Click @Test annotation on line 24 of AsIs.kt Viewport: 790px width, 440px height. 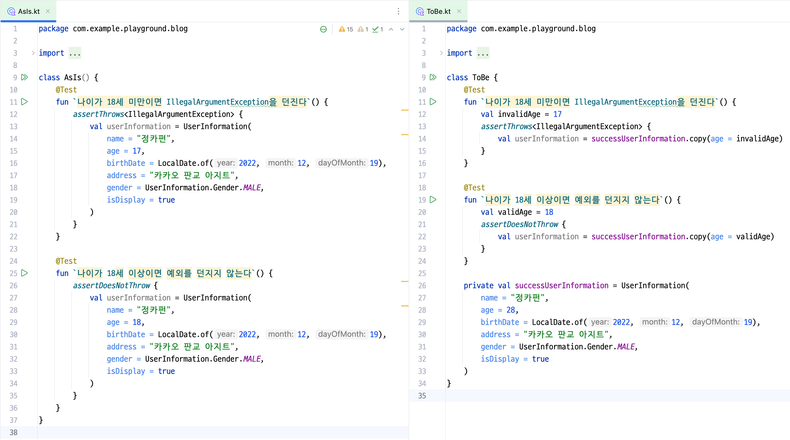point(66,261)
